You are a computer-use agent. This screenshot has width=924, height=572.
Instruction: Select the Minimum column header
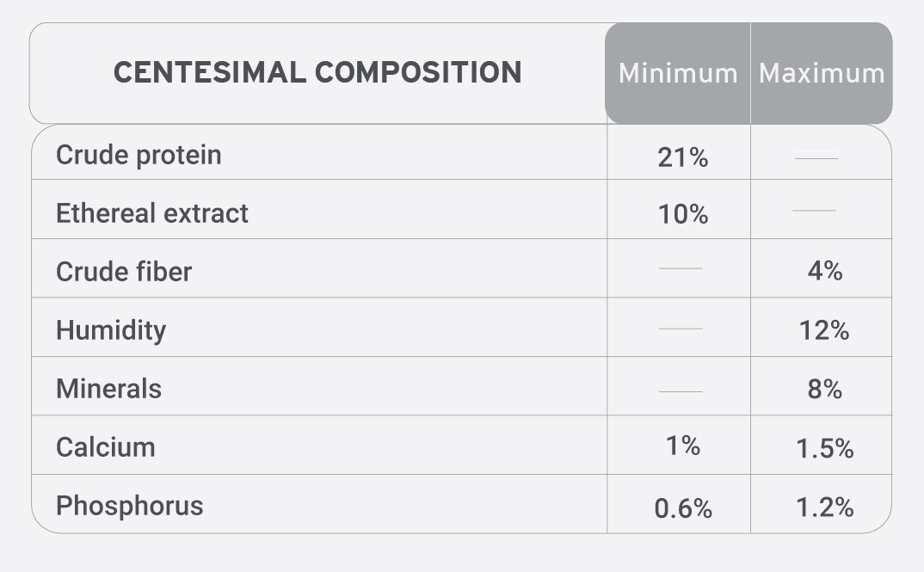(x=678, y=74)
